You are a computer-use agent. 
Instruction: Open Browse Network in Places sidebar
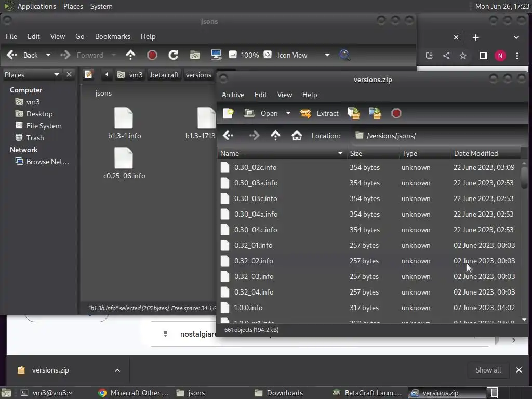42,162
